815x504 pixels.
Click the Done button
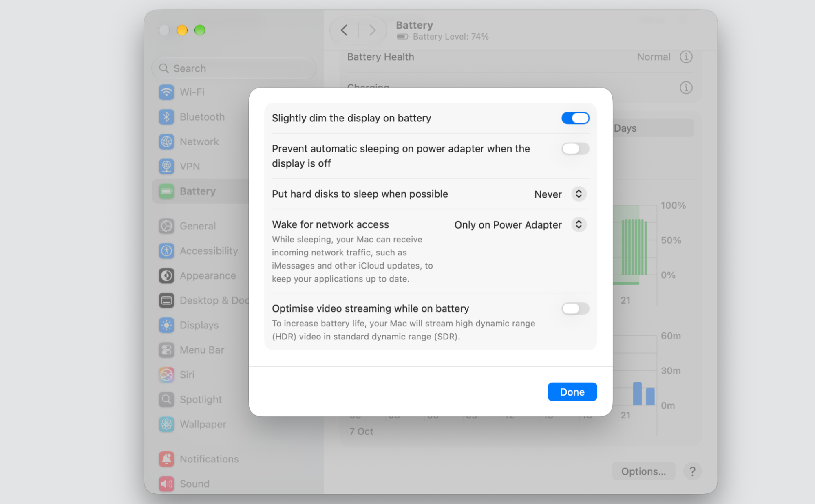(x=572, y=392)
